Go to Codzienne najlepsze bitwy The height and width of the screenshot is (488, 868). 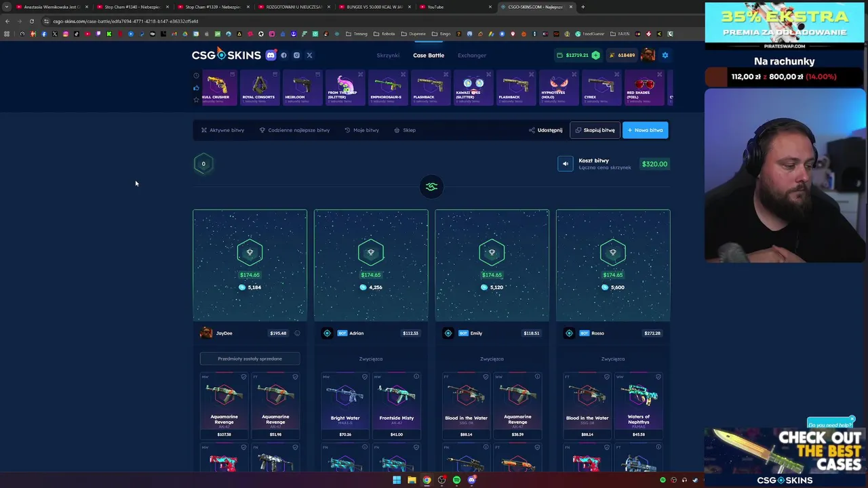(294, 130)
